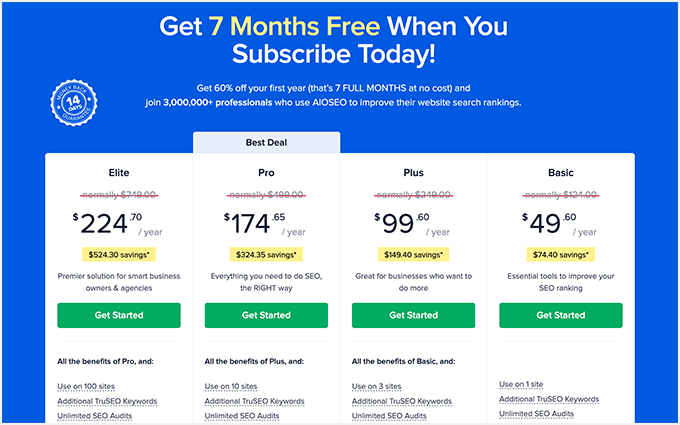Select the Best Deal tab label
Viewport: 680px width, 425px height.
pyautogui.click(x=266, y=143)
